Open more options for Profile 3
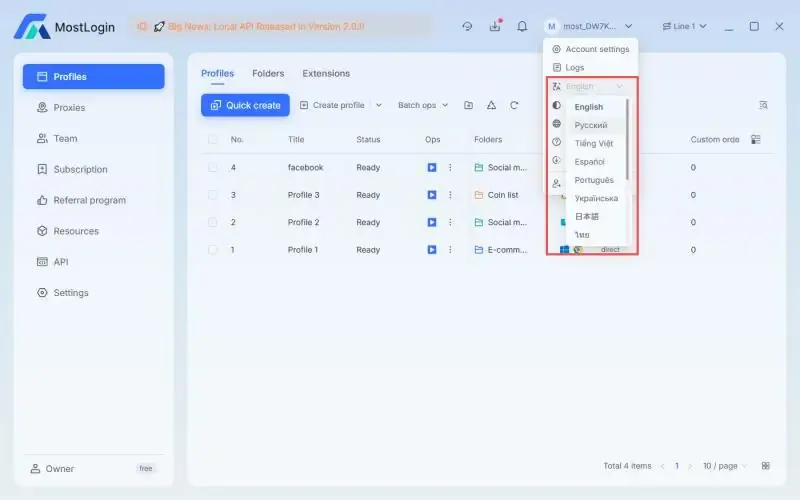 tap(450, 195)
